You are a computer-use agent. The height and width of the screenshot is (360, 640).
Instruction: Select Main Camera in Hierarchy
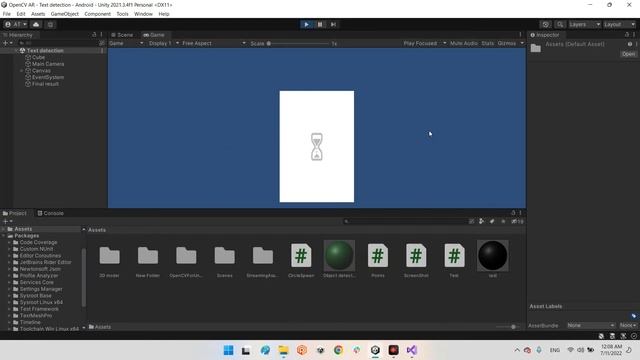coord(48,64)
